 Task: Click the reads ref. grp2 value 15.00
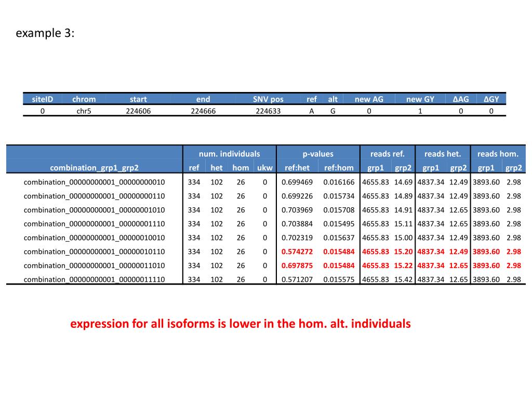pyautogui.click(x=403, y=237)
